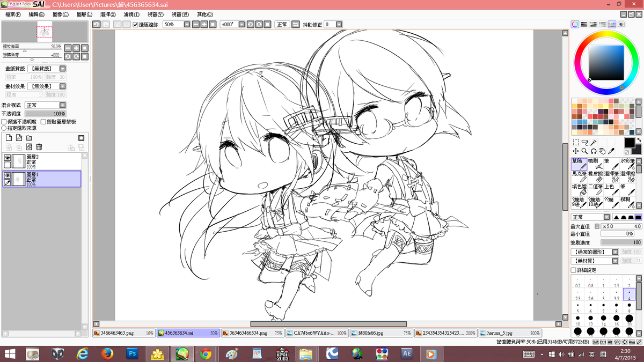
Task: Delete the selected layer with trash icon
Action: click(x=39, y=147)
